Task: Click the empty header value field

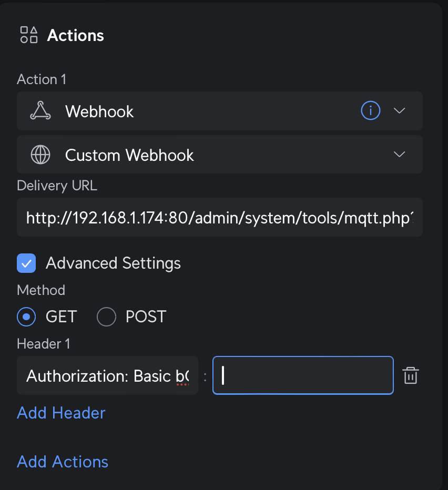Action: pos(303,376)
